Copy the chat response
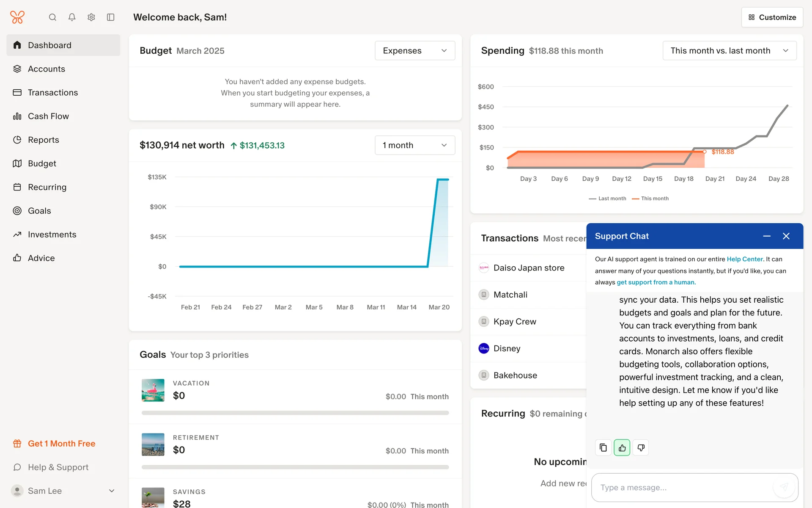812x508 pixels. 603,447
